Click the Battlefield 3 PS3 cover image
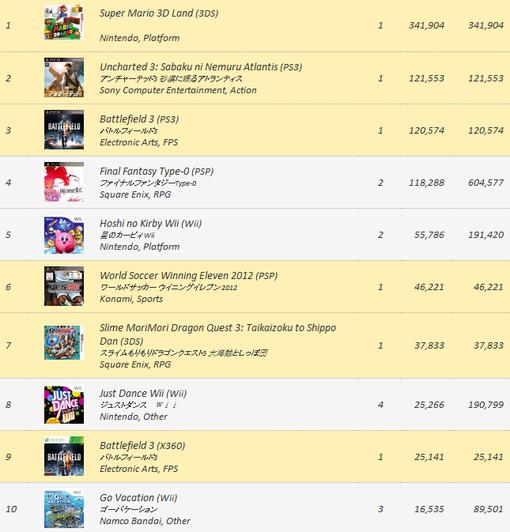Image resolution: width=510 pixels, height=532 pixels. 64,130
